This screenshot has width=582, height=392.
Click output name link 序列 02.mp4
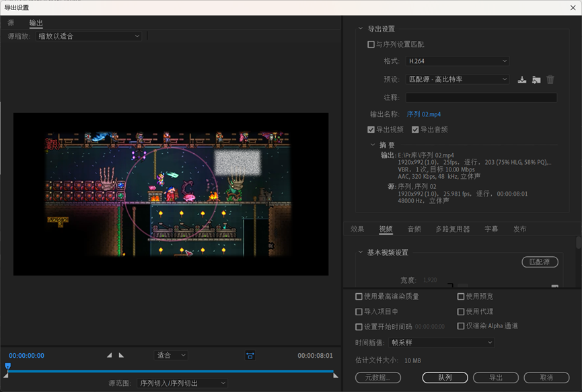424,114
